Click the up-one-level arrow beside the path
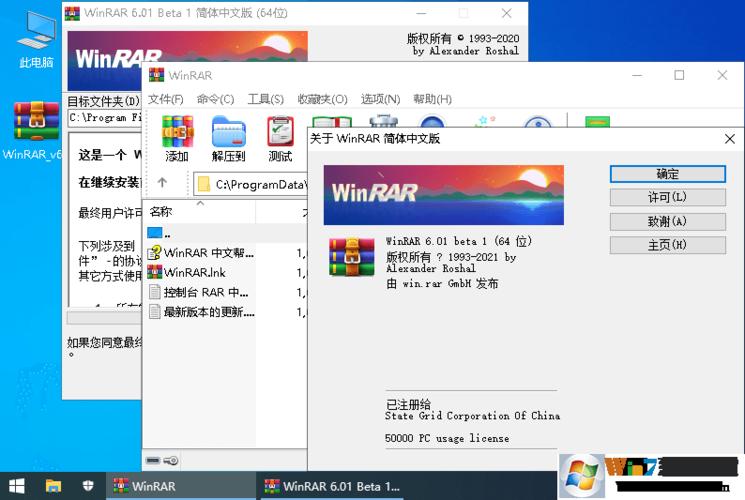 (x=162, y=184)
